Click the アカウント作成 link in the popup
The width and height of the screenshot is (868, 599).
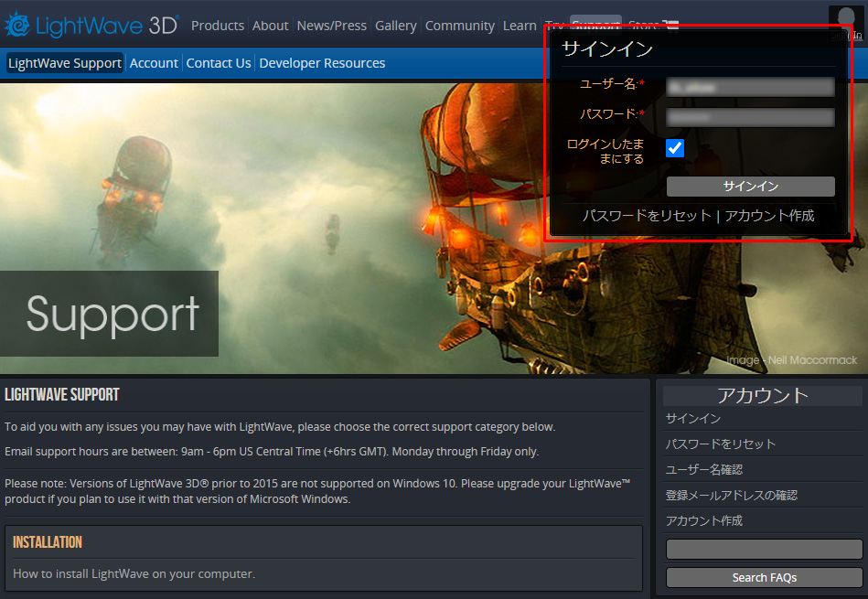[769, 216]
